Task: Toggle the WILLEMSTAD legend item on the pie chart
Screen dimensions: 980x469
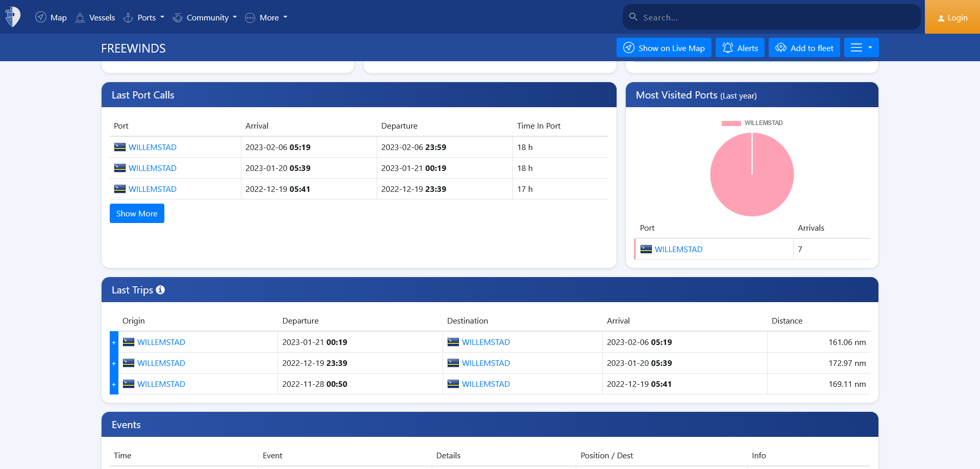Action: [752, 123]
